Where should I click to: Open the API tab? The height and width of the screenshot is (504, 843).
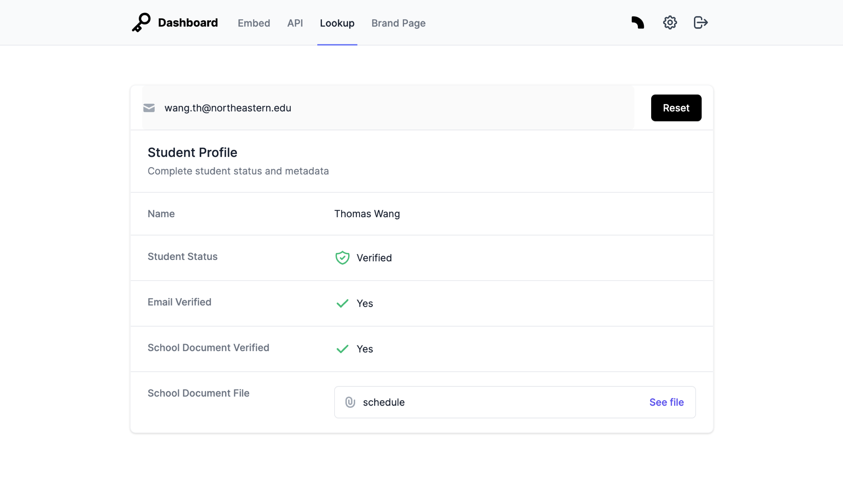295,23
